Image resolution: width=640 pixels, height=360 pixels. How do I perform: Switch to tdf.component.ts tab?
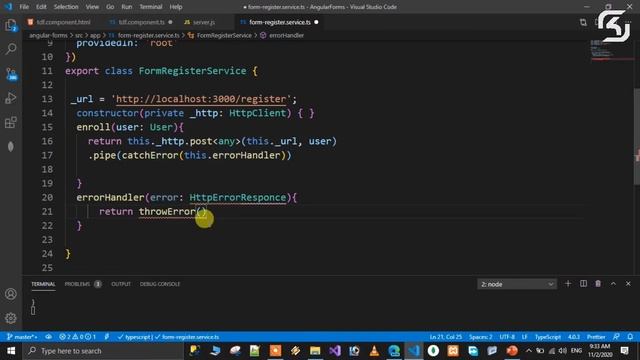[x=141, y=22]
